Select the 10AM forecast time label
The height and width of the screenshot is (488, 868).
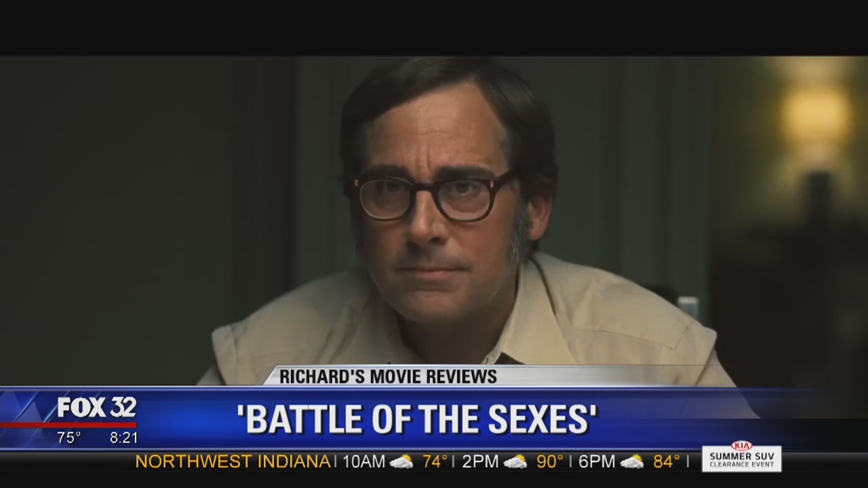tap(363, 462)
